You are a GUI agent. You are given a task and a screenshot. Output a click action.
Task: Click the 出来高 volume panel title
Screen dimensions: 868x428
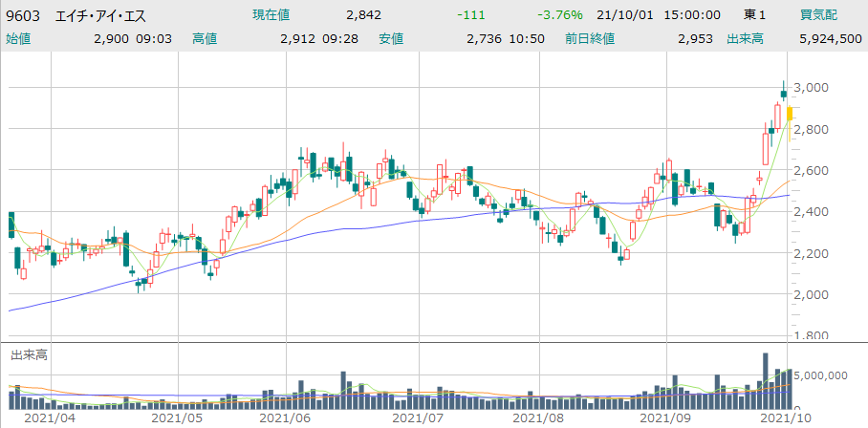click(x=28, y=354)
